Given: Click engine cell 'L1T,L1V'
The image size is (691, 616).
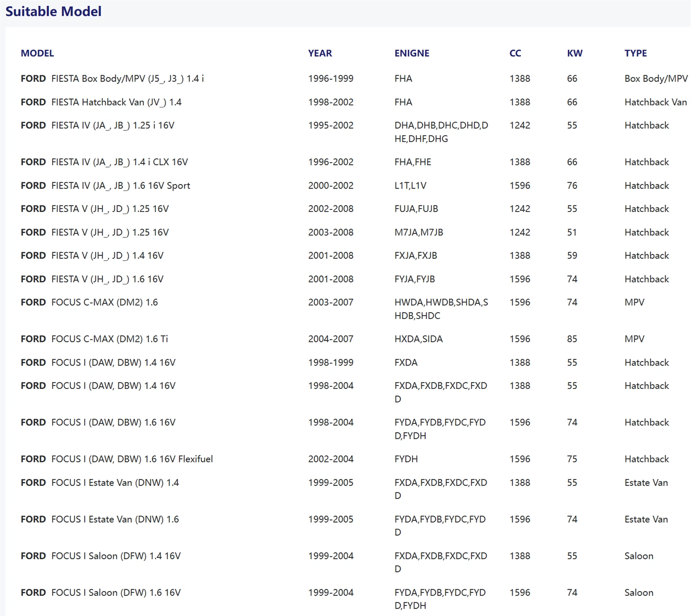Looking at the screenshot, I should click(x=410, y=186).
